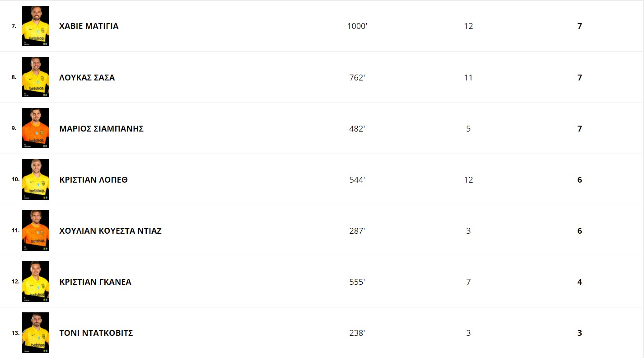Click the 238' minutes value
The height and width of the screenshot is (358, 644).
pos(357,333)
